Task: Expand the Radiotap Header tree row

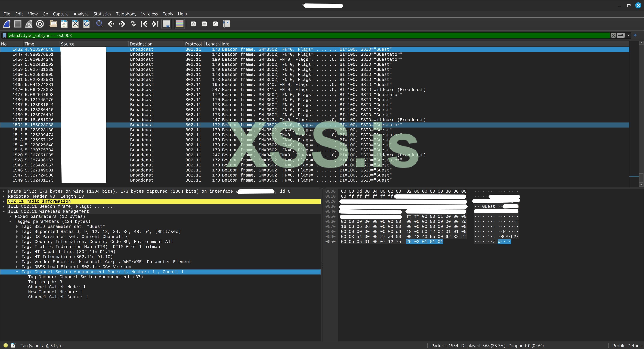Action: click(4, 196)
